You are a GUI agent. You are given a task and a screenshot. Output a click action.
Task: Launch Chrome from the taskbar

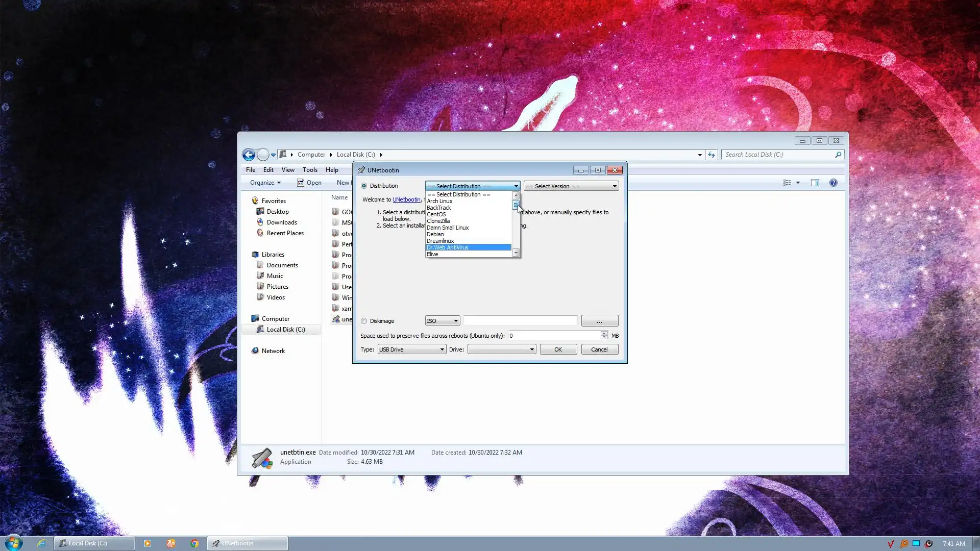pos(194,543)
